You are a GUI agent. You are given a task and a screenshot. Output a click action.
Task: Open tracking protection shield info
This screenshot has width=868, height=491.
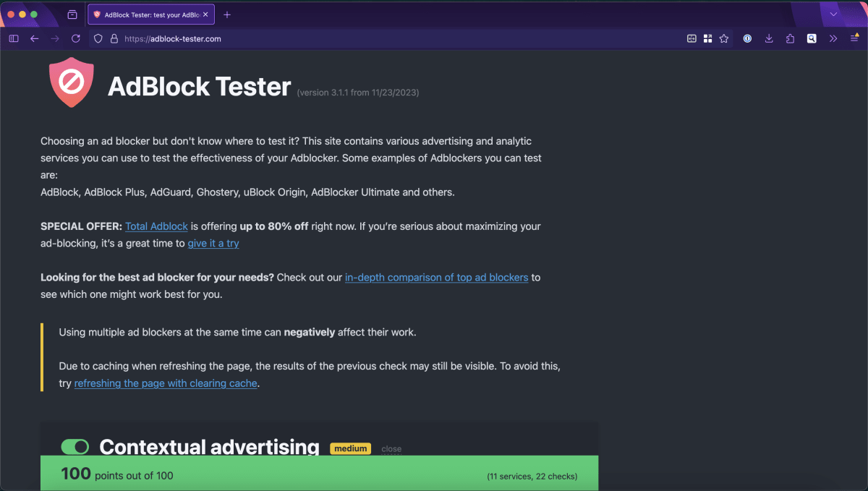coord(99,38)
